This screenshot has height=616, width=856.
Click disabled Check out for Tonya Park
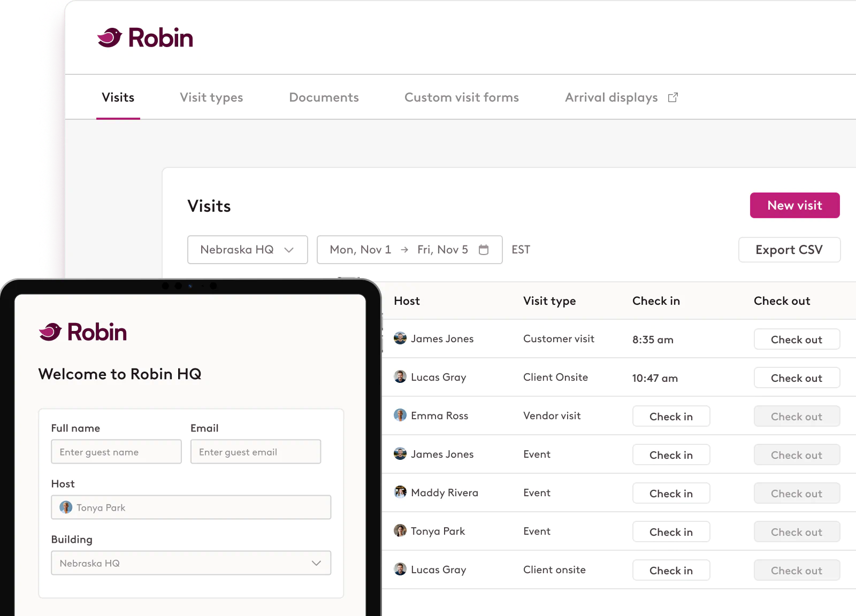[x=797, y=532]
